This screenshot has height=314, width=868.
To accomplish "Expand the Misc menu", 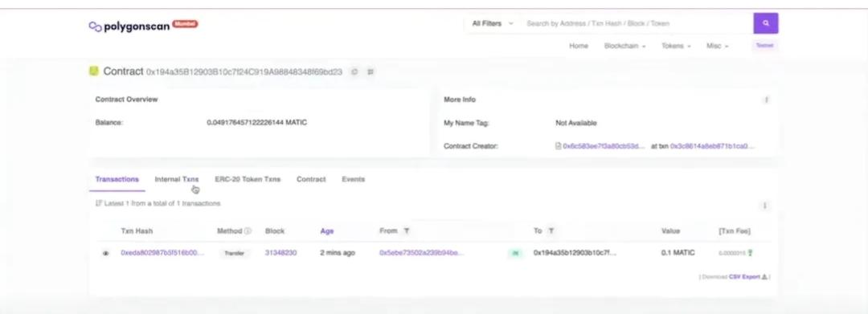I will point(717,46).
